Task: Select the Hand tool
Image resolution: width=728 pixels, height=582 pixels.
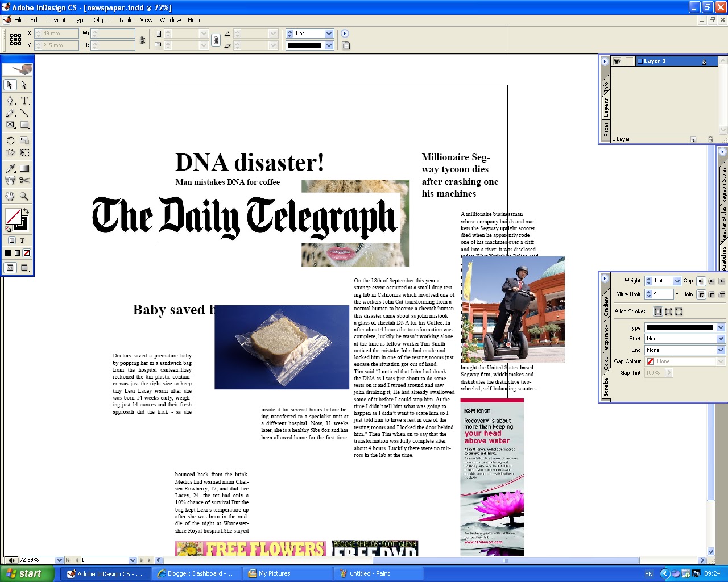Action: click(10, 196)
